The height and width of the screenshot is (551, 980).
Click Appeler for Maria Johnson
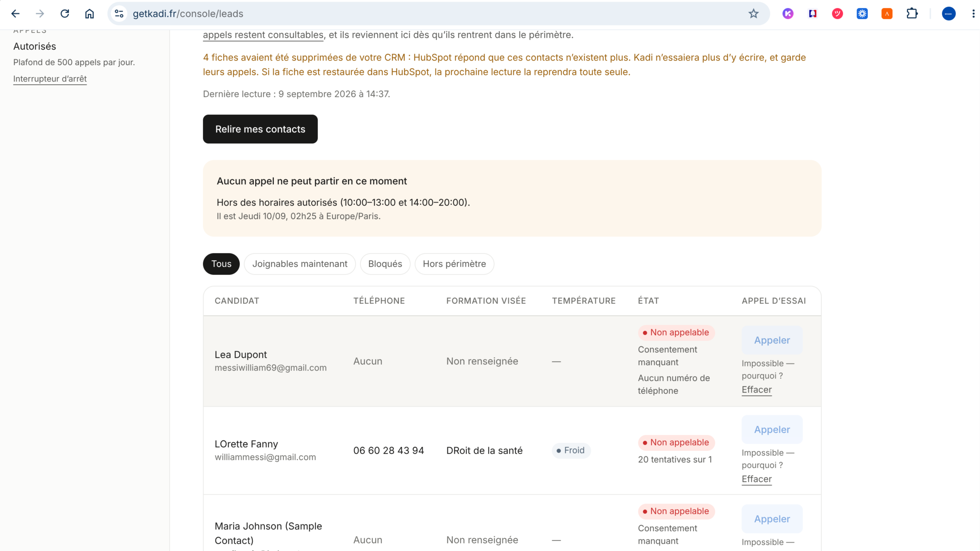(x=772, y=519)
